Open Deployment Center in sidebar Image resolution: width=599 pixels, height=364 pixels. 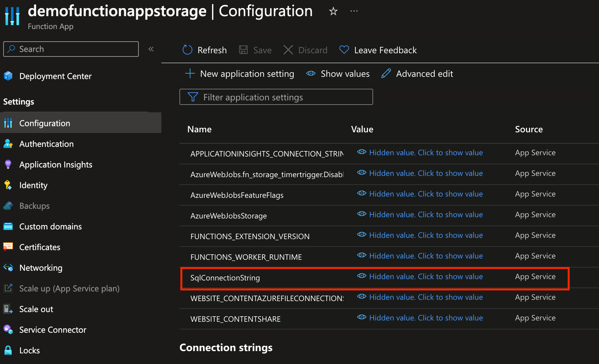click(55, 76)
